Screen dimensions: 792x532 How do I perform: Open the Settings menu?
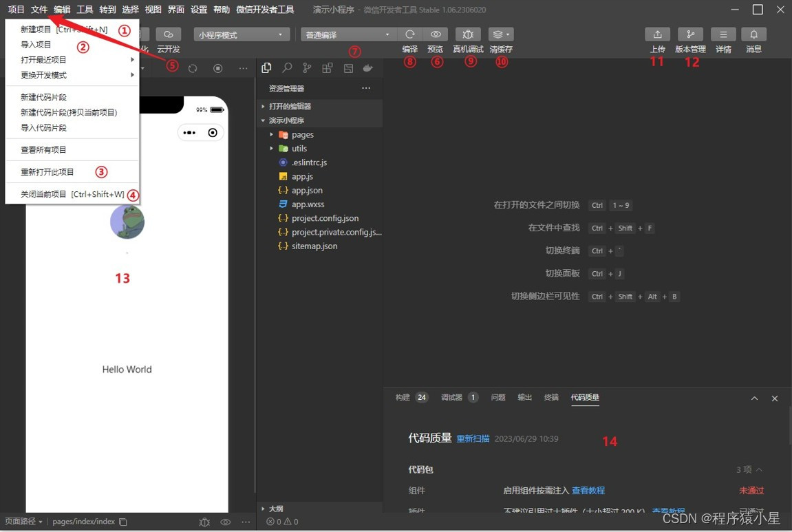tap(198, 10)
